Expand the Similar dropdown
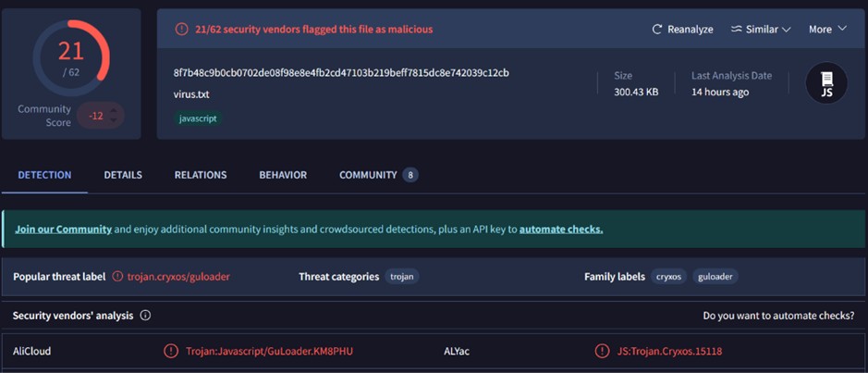 (x=786, y=30)
